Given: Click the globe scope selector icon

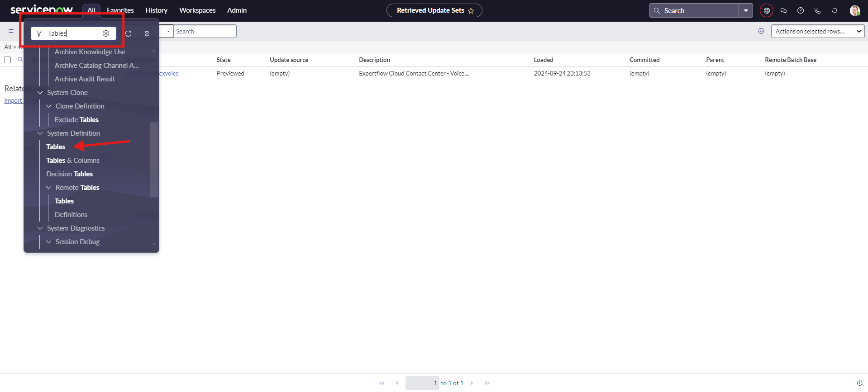Looking at the screenshot, I should click(x=767, y=10).
